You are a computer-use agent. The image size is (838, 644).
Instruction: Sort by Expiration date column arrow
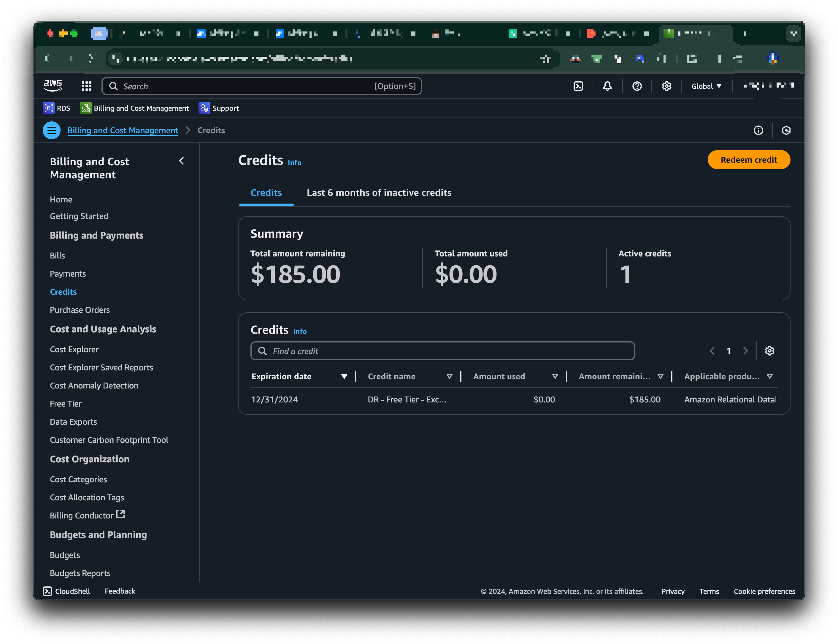344,376
